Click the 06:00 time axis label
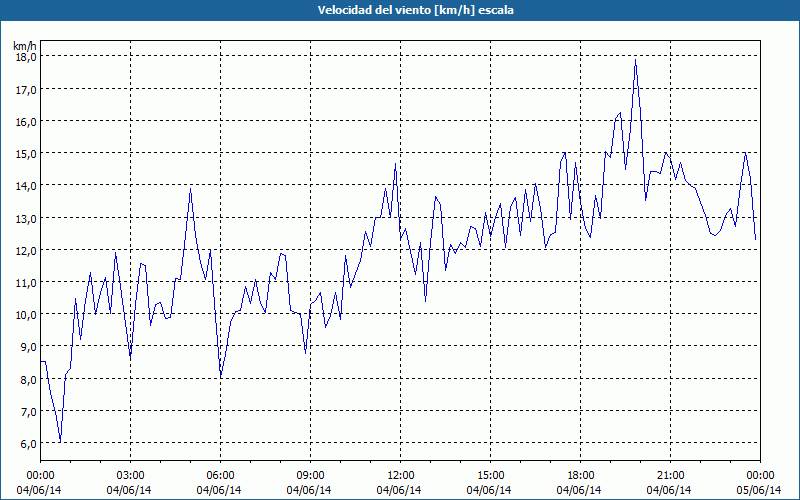This screenshot has width=800, height=500. pyautogui.click(x=220, y=476)
